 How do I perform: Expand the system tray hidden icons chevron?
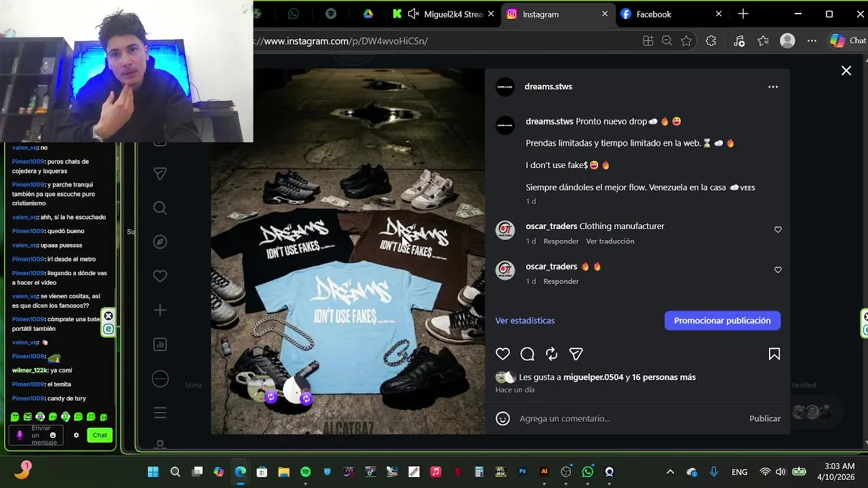tap(670, 472)
